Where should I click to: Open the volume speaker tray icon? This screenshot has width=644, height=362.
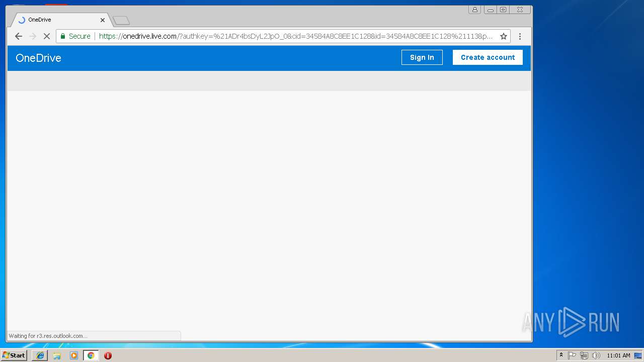pos(596,355)
